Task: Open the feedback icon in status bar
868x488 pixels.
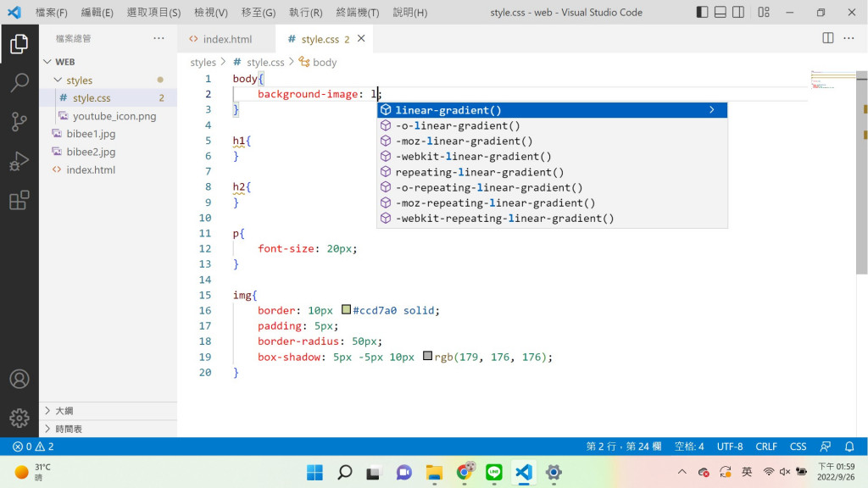Action: pyautogui.click(x=826, y=446)
